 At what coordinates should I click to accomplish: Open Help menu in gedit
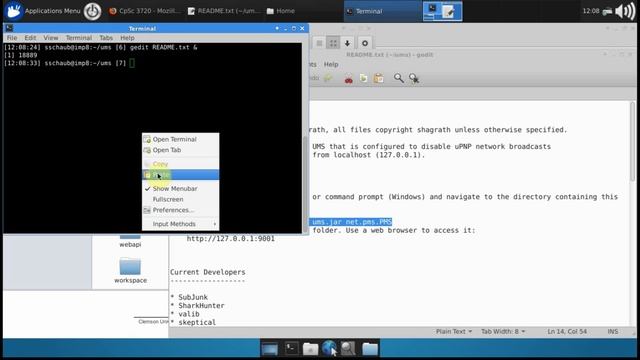point(331,64)
